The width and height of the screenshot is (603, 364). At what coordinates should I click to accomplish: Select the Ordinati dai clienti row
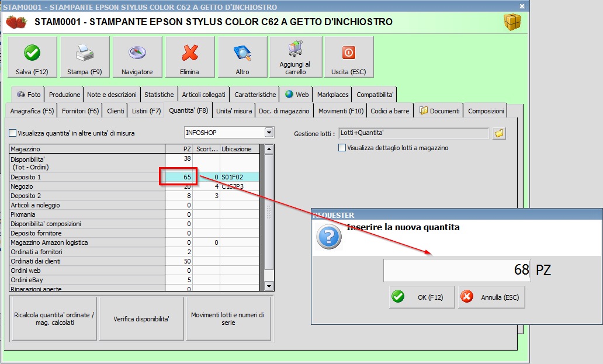coord(134,261)
